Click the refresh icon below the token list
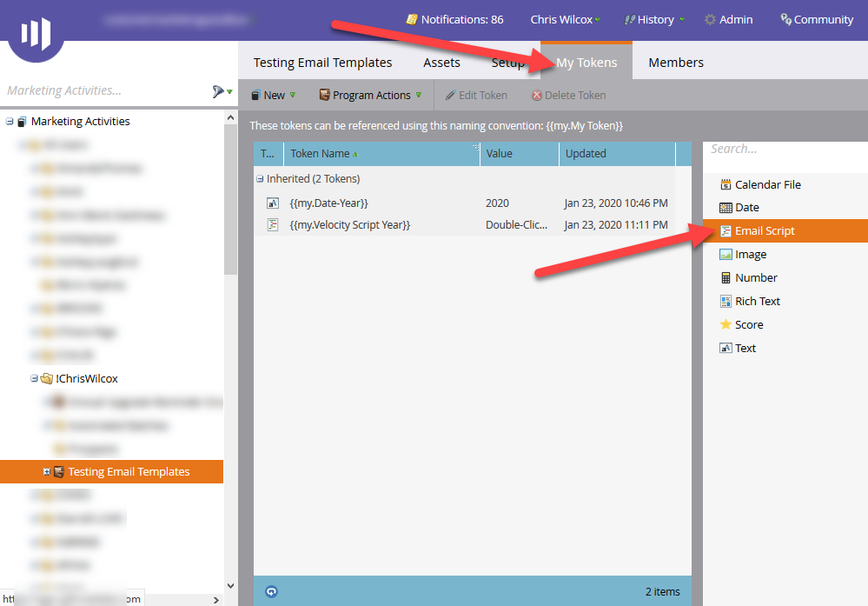This screenshot has width=868, height=606. pos(271,591)
